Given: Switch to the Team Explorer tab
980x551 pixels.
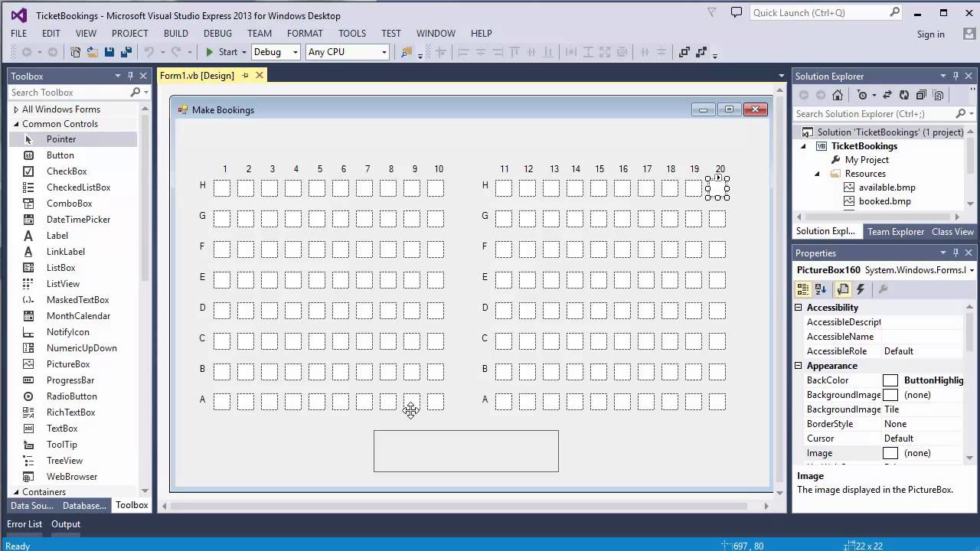Looking at the screenshot, I should click(x=896, y=231).
